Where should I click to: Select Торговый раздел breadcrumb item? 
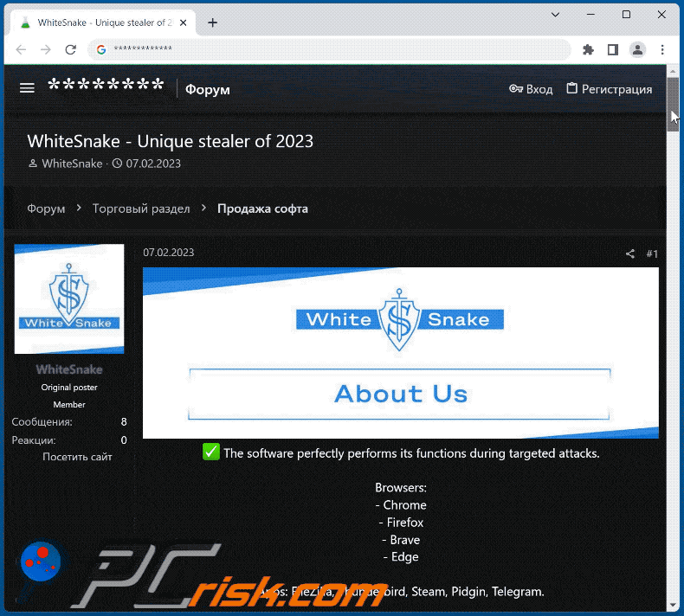pyautogui.click(x=141, y=209)
